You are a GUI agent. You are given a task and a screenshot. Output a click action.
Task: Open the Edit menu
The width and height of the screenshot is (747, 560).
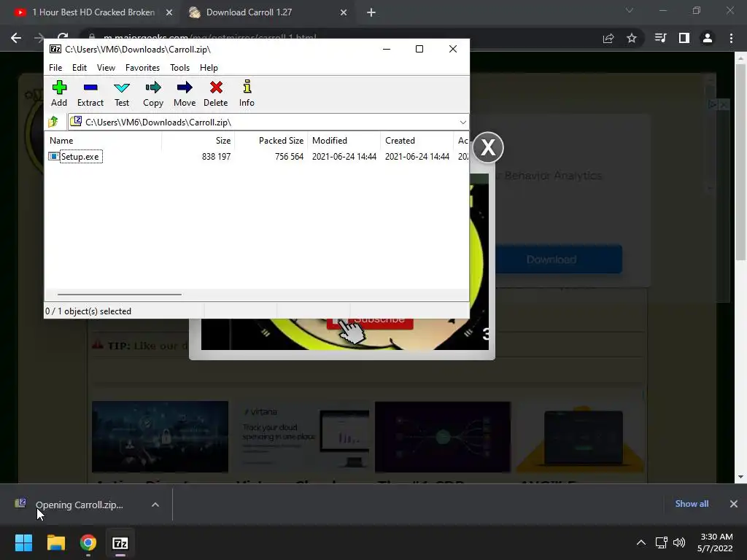tap(79, 68)
